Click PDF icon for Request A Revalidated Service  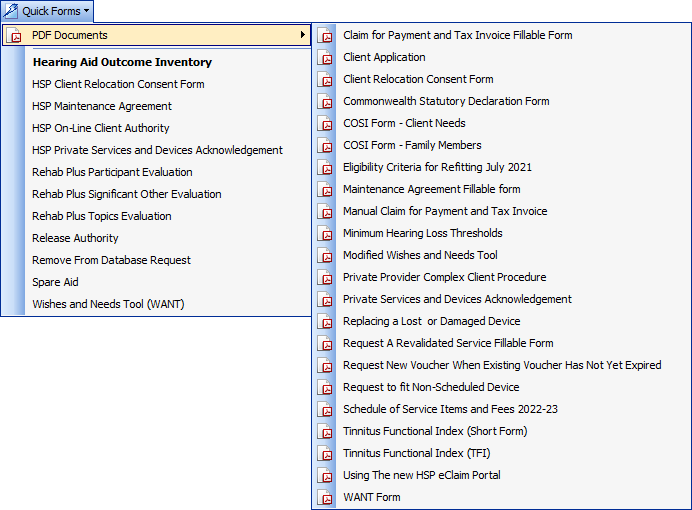(x=325, y=344)
